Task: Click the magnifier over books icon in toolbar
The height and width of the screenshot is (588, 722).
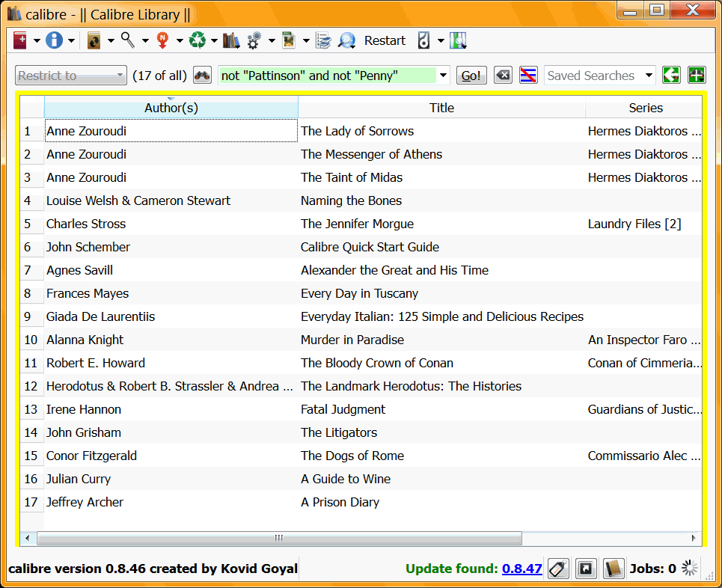Action: point(458,40)
